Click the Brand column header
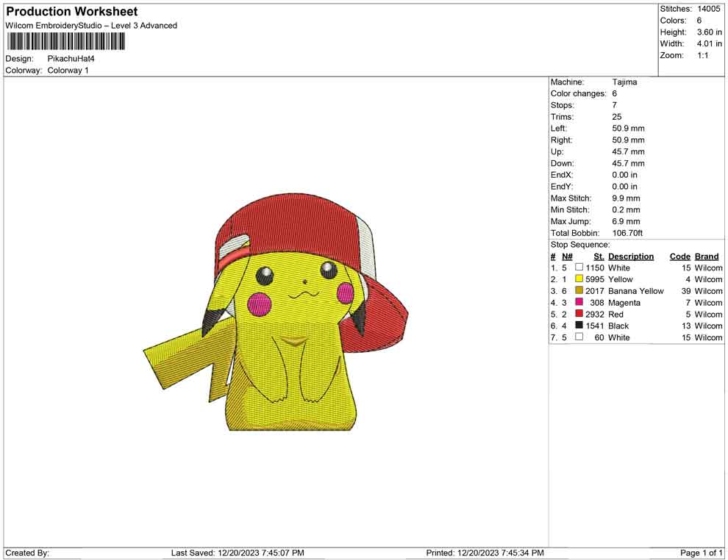The height and width of the screenshot is (560, 728). pos(706,256)
